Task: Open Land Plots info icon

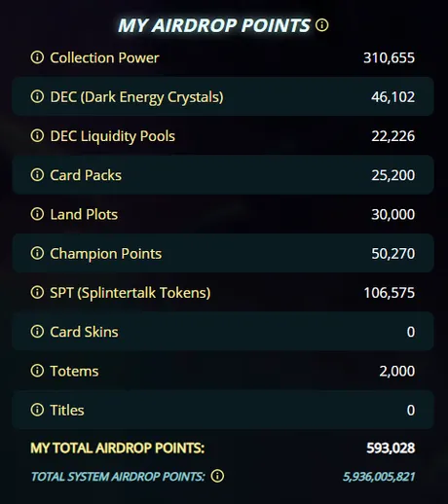Action: coord(37,214)
